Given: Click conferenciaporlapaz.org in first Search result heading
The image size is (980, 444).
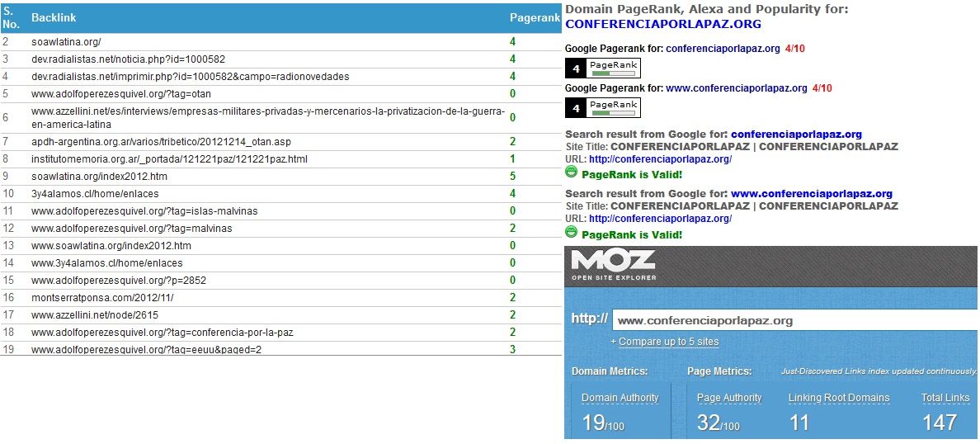Looking at the screenshot, I should pos(796,135).
